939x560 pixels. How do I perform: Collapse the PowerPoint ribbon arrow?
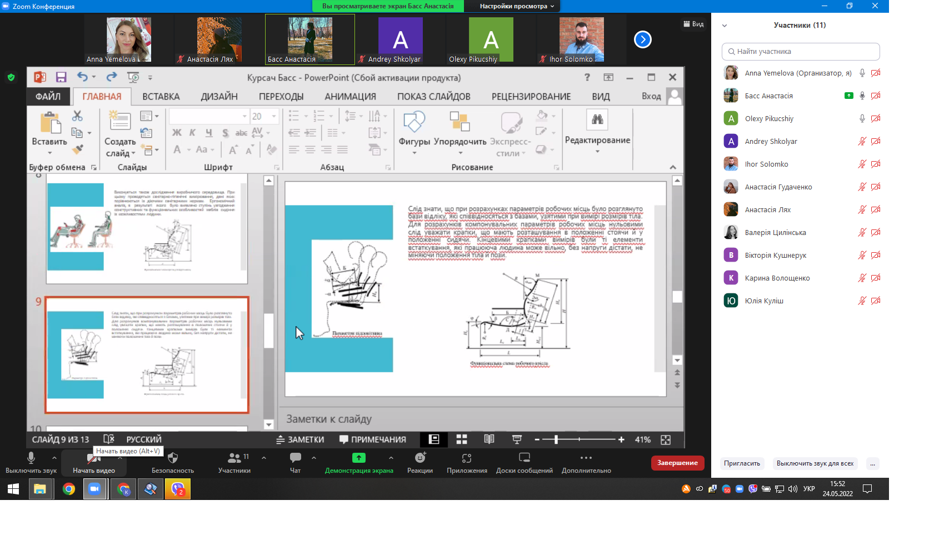point(673,167)
